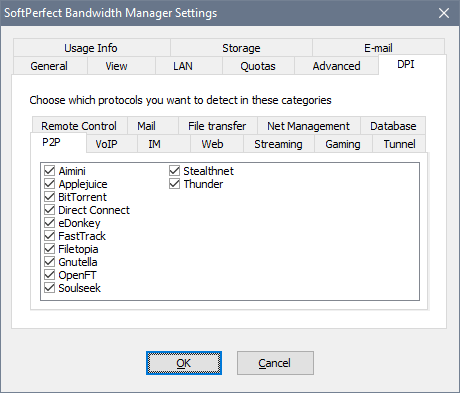The height and width of the screenshot is (393, 460).
Task: Open the LAN tab
Action: click(x=189, y=66)
